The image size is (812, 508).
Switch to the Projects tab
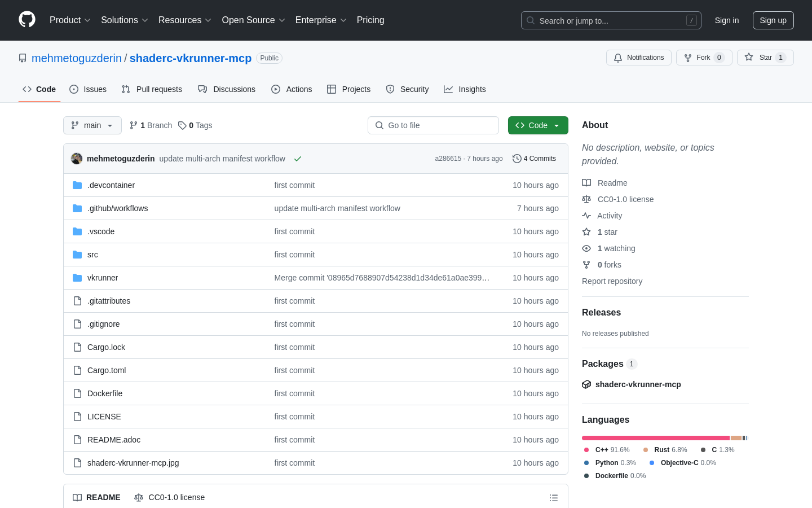[349, 89]
